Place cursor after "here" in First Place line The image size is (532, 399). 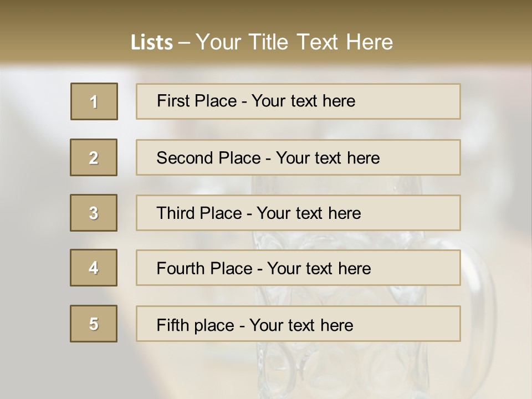pyautogui.click(x=356, y=101)
